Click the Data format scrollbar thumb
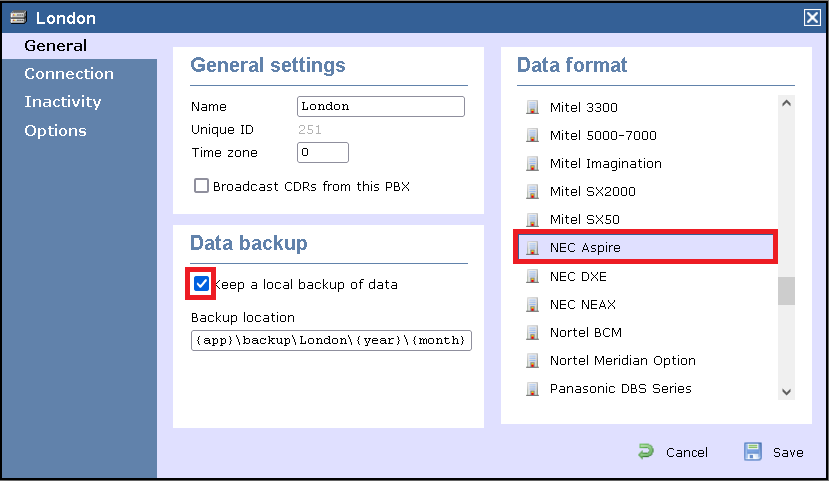Viewport: 829px width, 481px height. pyautogui.click(x=786, y=290)
